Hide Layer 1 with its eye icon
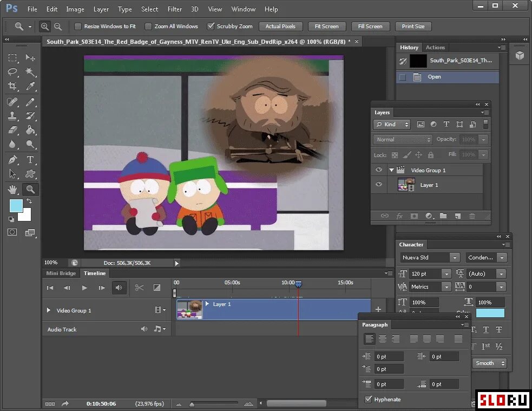Image resolution: width=532 pixels, height=411 pixels. tap(379, 184)
